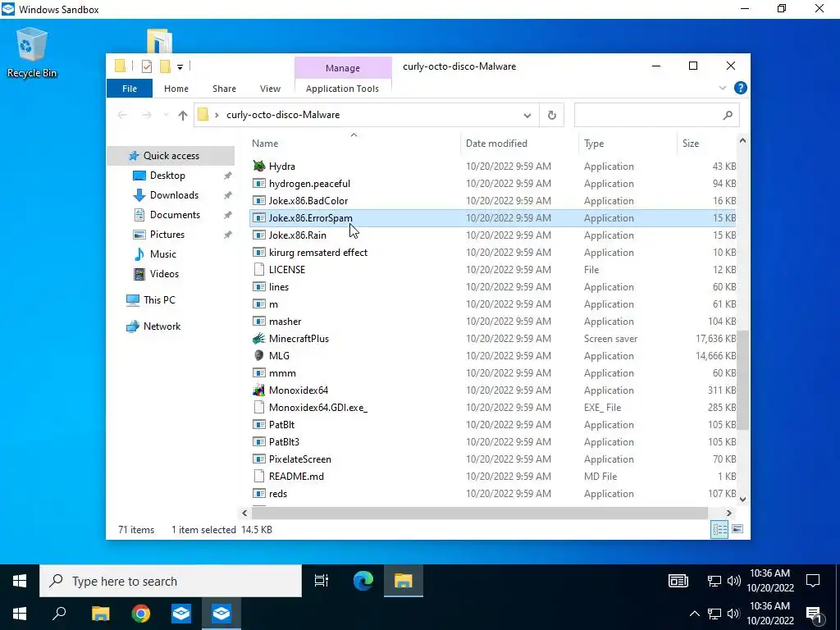Screen dimensions: 840x630
Task: Click the New folder quick access toolbar icon
Action: (x=165, y=66)
